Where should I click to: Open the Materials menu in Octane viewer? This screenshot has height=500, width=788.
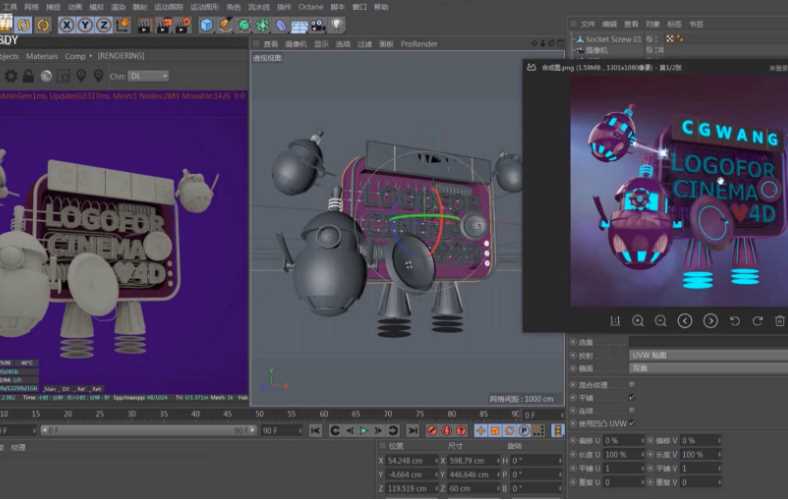(x=42, y=56)
